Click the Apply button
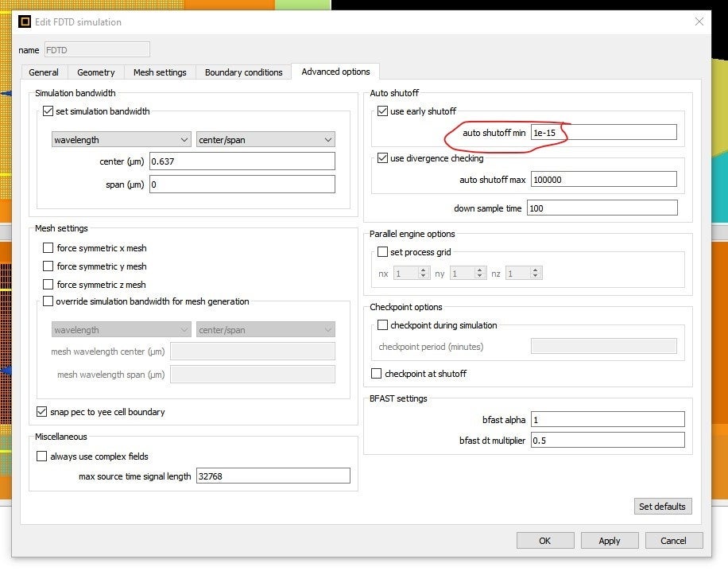This screenshot has height=571, width=728. (609, 541)
